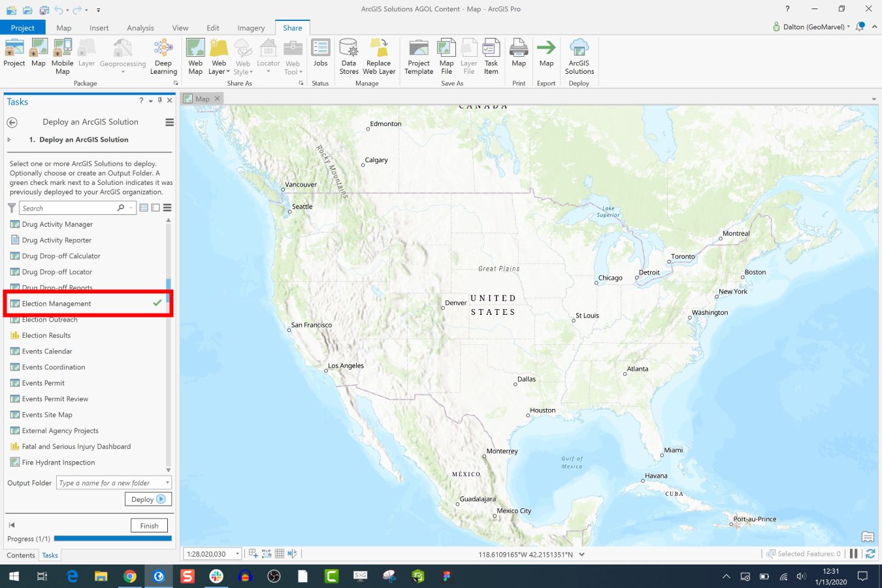Refresh the map view
The image size is (882, 588).
[x=870, y=553]
